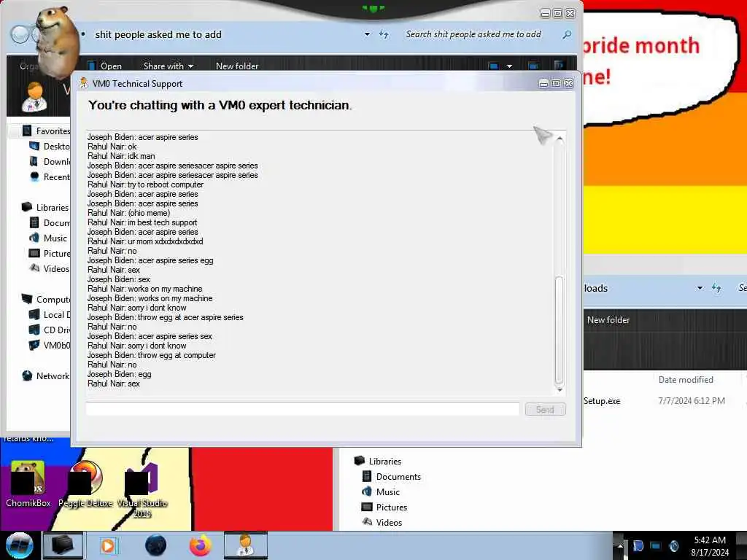This screenshot has height=560, width=747.
Task: Click the search magnifier icon in Explorer
Action: [x=567, y=34]
